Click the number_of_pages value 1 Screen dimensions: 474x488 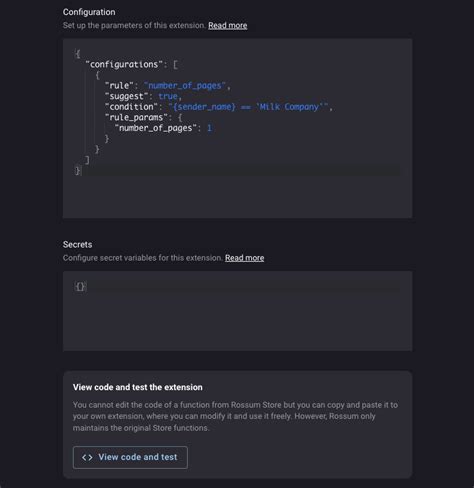click(209, 128)
